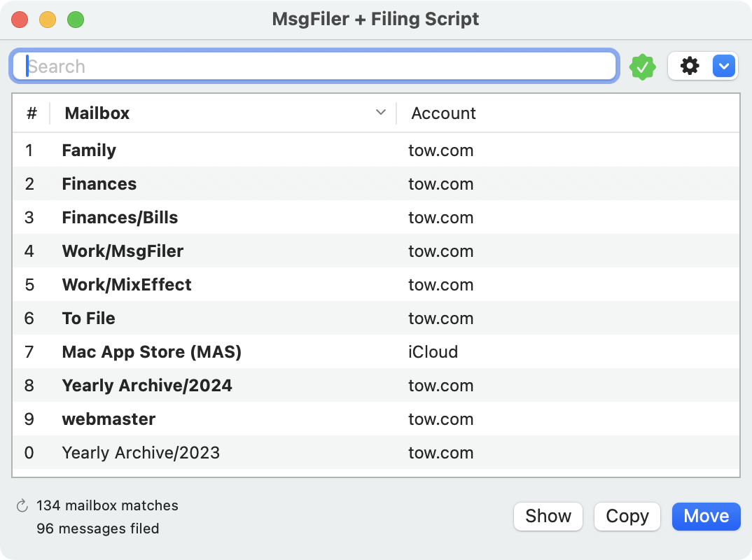
Task: Select the webmaster mailbox row
Action: 109,419
